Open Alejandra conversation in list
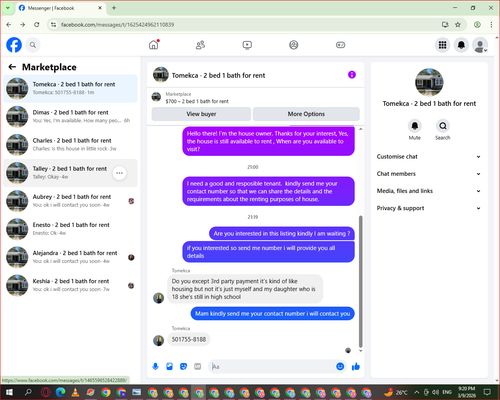Screen dimensions: 500x400 tap(70, 257)
